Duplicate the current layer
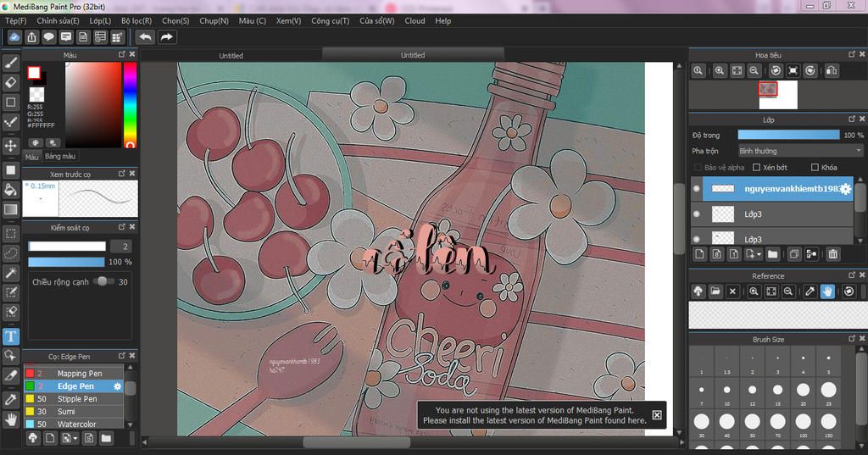This screenshot has width=868, height=455. [x=793, y=254]
